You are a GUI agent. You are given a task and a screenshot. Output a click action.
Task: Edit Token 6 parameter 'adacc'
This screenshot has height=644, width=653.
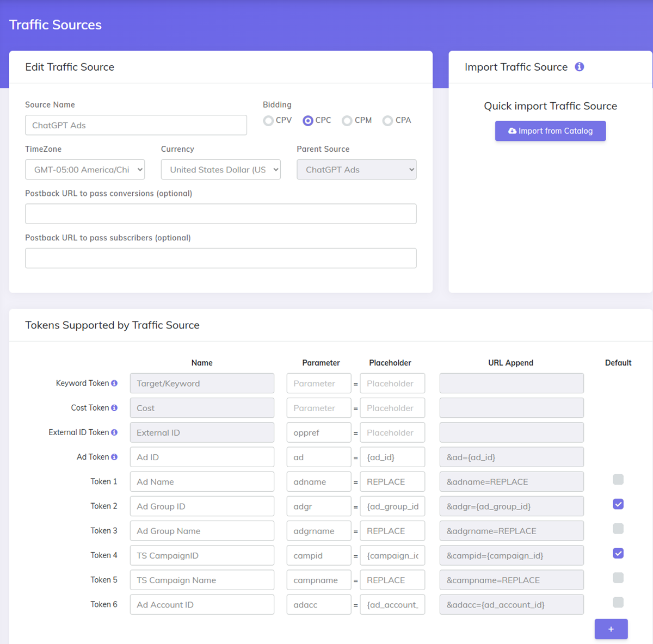point(319,605)
